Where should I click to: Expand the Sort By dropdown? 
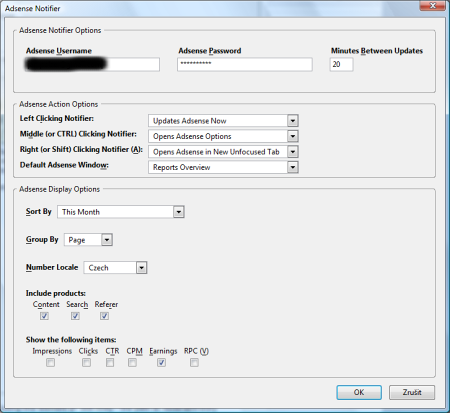point(121,212)
